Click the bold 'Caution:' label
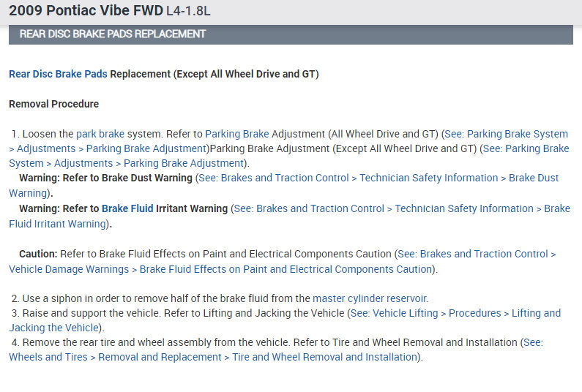This screenshot has width=582, height=392. point(38,254)
